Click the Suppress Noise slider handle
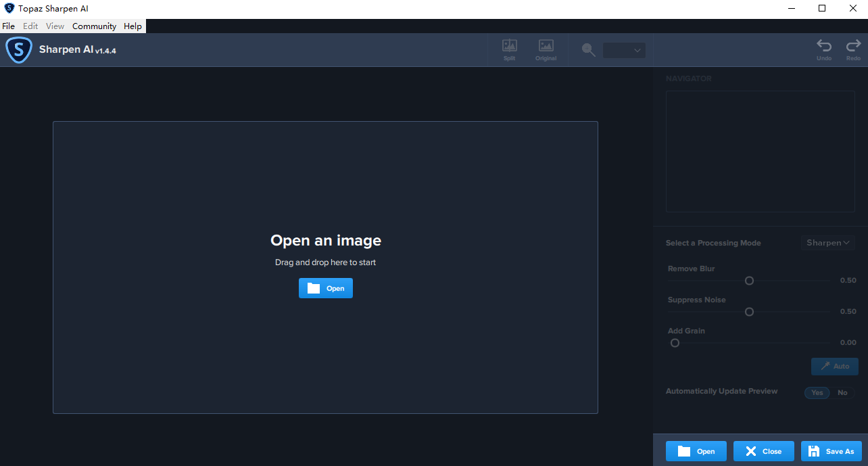Image resolution: width=868 pixels, height=466 pixels. point(749,312)
